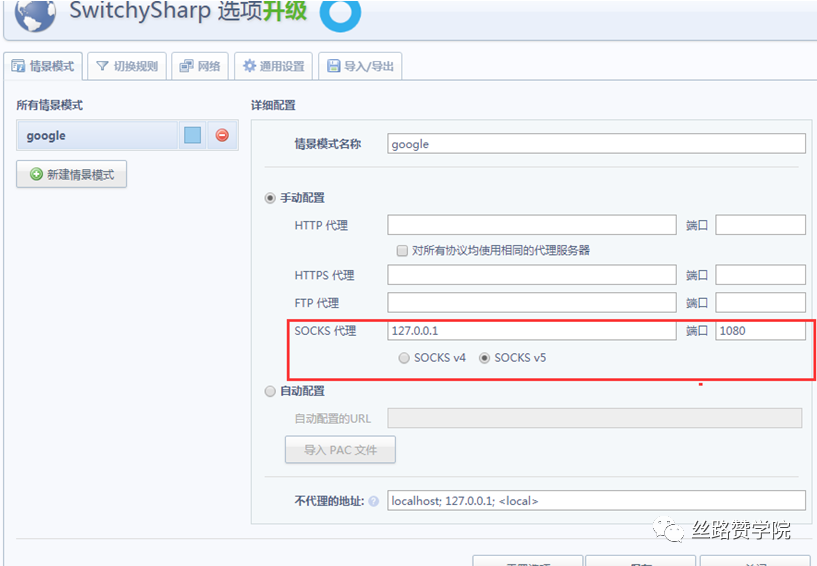Click the HTTP 代理 port field
This screenshot has width=817, height=566.
coord(760,225)
